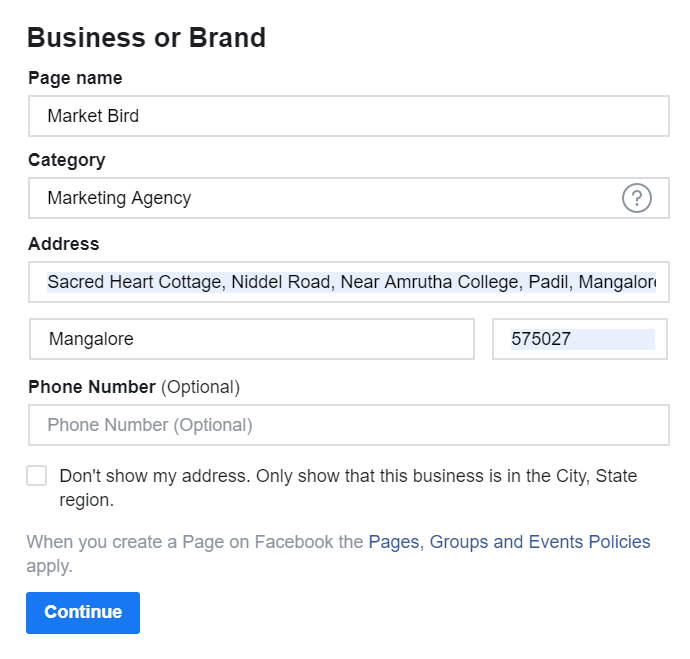
Task: Tick the Don't show my address checkbox
Action: point(37,476)
